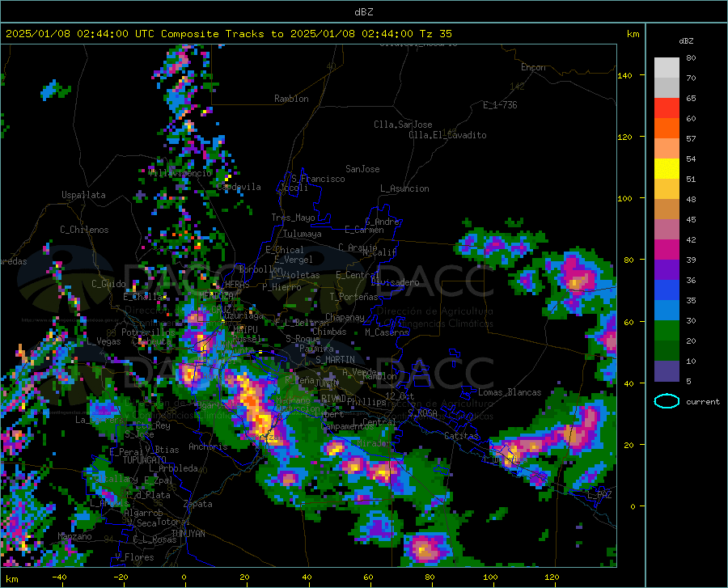Click the 'C_Guido' place label
This screenshot has width=728, height=588.
(x=108, y=284)
